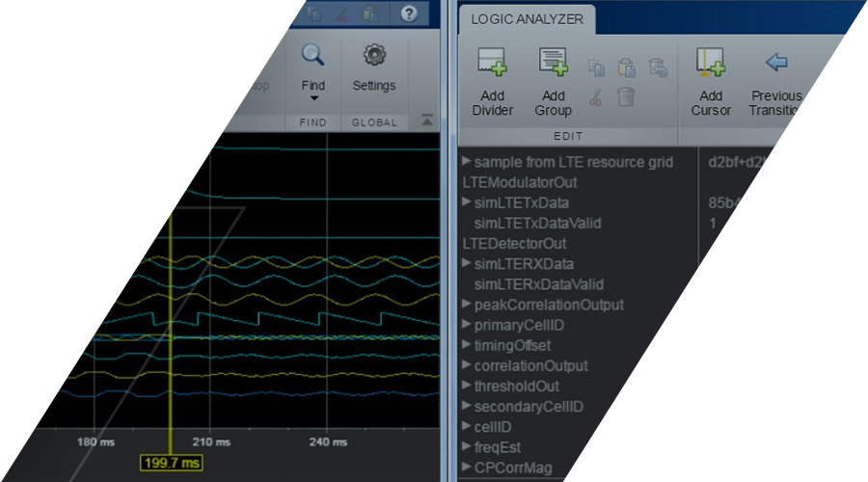Select the LTEModulatorOut divider row
The width and height of the screenshot is (868, 482).
(x=520, y=182)
